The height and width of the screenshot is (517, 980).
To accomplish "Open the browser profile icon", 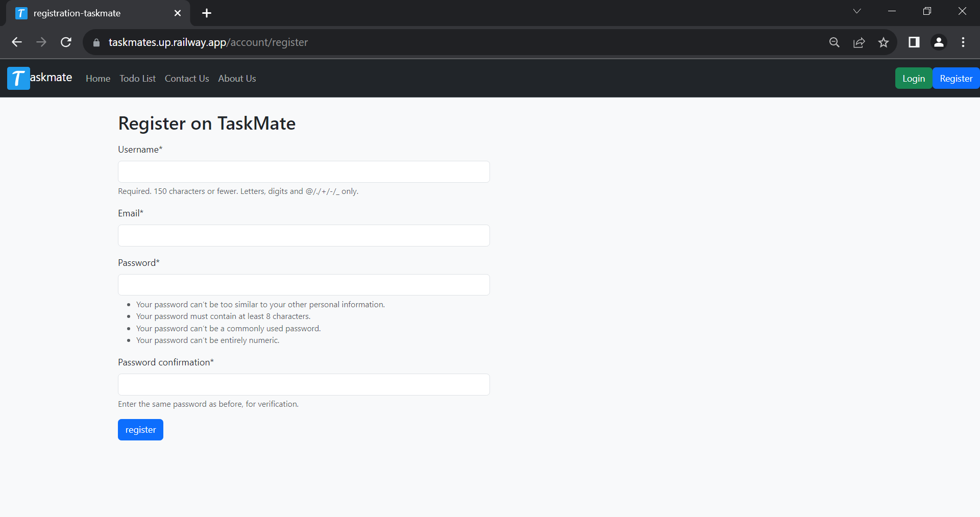I will pos(939,42).
